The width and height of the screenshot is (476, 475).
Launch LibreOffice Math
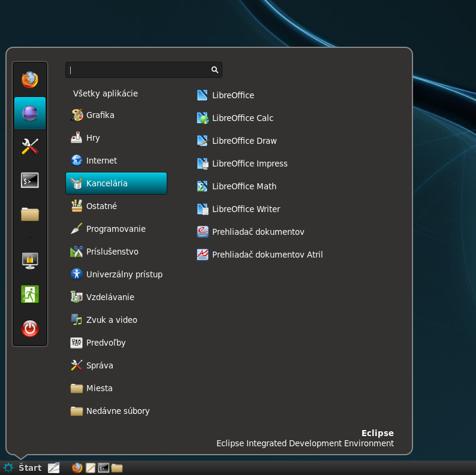pos(236,186)
